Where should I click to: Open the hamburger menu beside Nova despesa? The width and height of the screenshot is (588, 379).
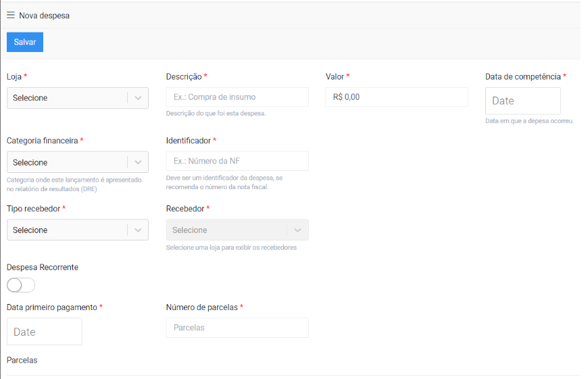point(11,15)
